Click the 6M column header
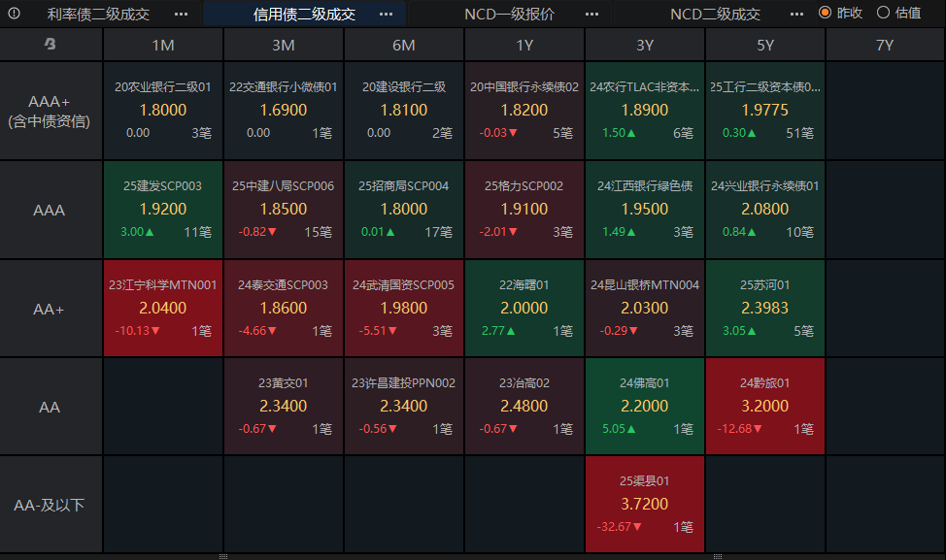Image resolution: width=946 pixels, height=560 pixels. click(x=404, y=46)
